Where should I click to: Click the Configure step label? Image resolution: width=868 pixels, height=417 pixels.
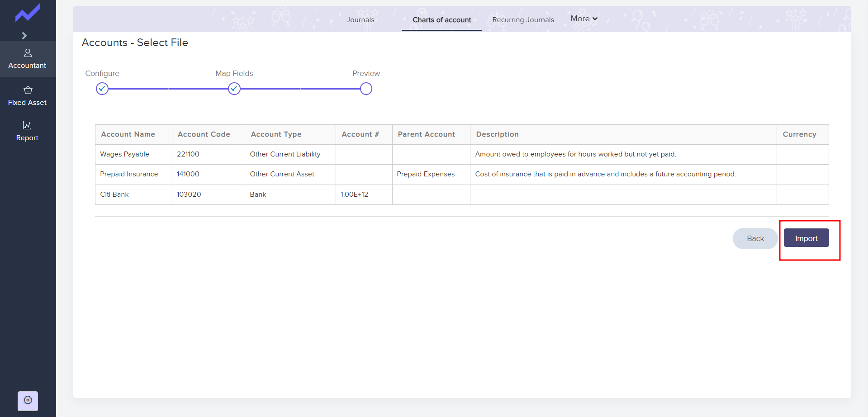(102, 73)
